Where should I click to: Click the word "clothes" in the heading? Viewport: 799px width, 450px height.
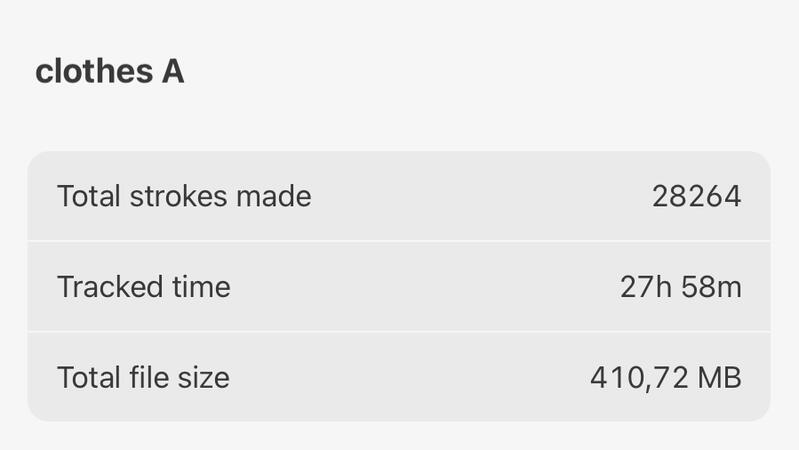pos(93,73)
